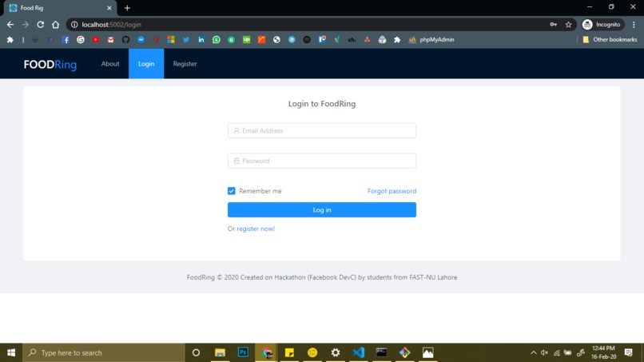The height and width of the screenshot is (362, 644).
Task: Follow the register now! link
Action: click(256, 229)
